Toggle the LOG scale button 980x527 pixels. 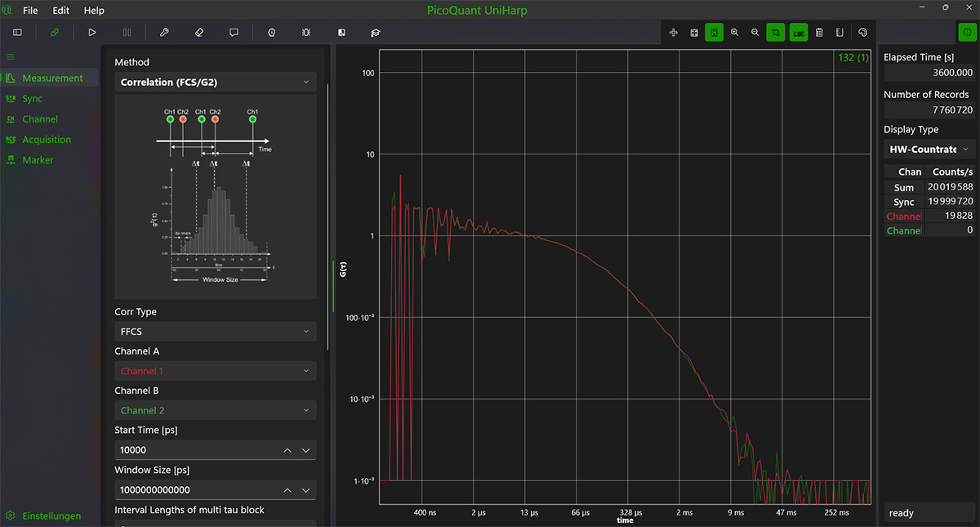coord(798,33)
